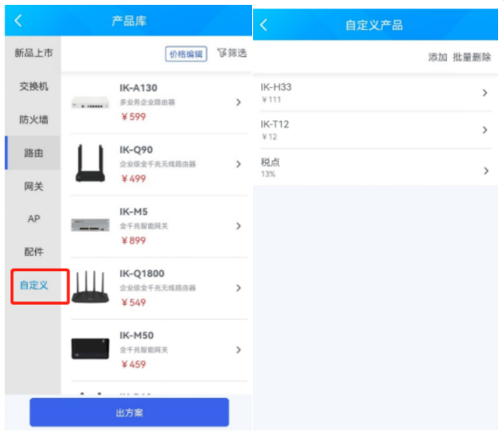
Task: Click the 13% tax value
Action: (268, 174)
